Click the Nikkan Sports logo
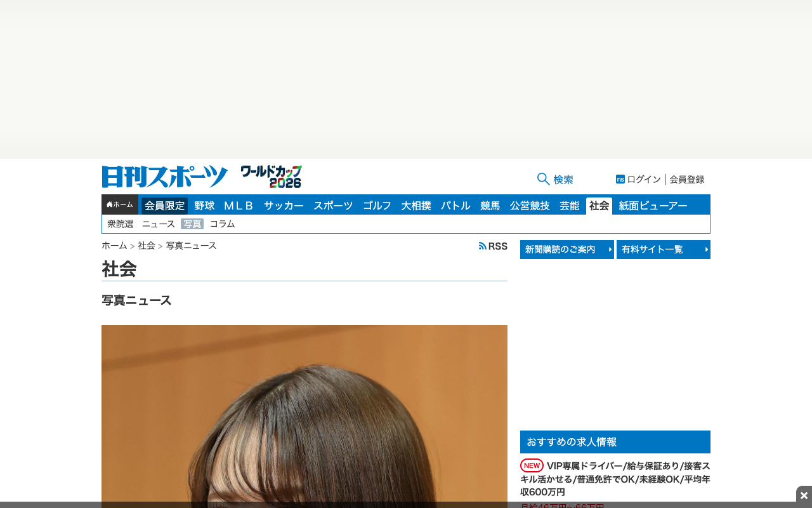The width and height of the screenshot is (812, 508). click(x=164, y=177)
